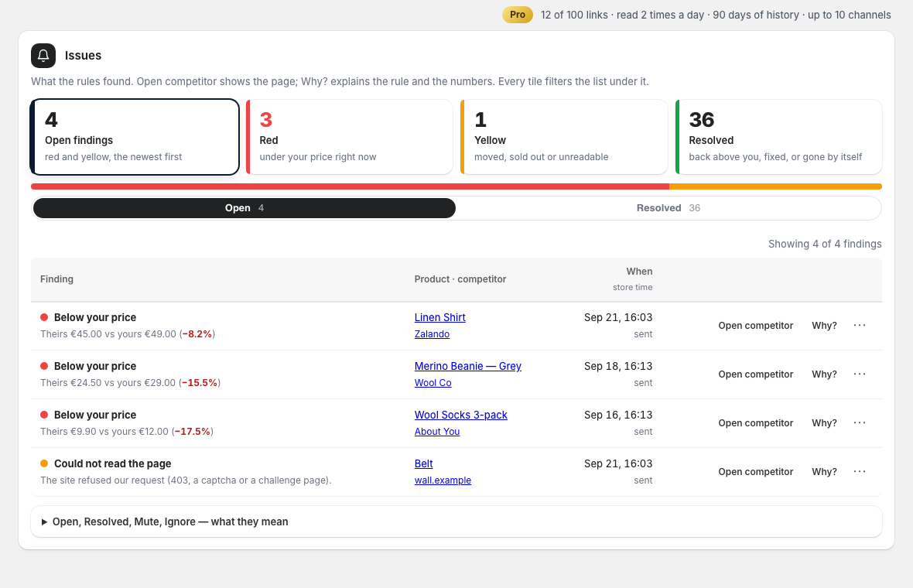913x588 pixels.
Task: Open more options for Linen Shirt row
Action: tap(860, 326)
